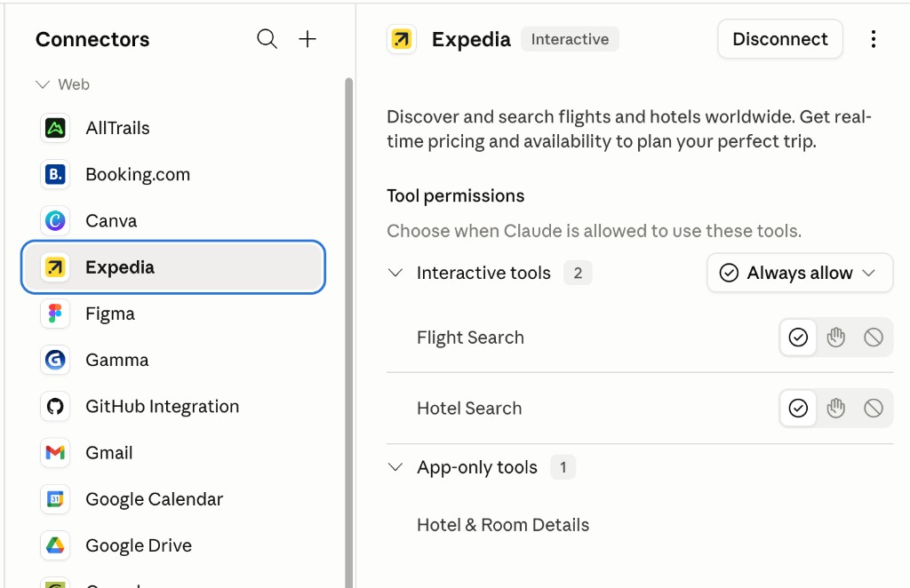This screenshot has width=910, height=588.
Task: Select GitHub Integration in the connectors list
Action: tap(173, 406)
